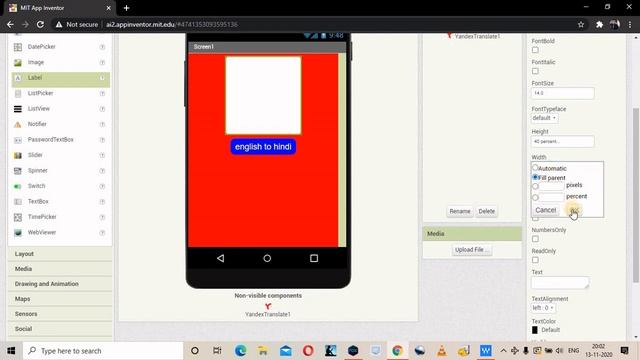Click the FontSize input field
Screen dimensions: 640x360
coord(562,93)
